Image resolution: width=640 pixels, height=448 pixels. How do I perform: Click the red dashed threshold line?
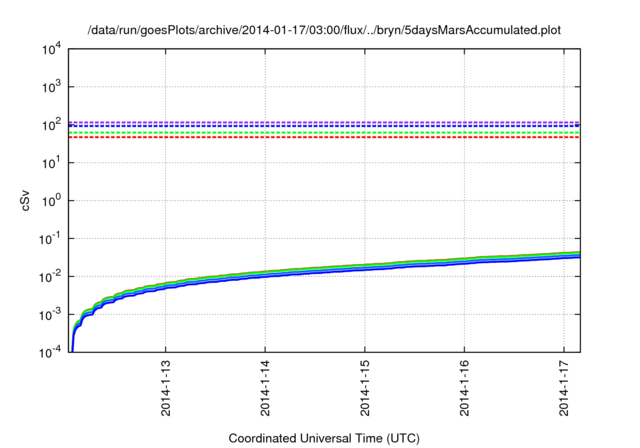coord(324,137)
